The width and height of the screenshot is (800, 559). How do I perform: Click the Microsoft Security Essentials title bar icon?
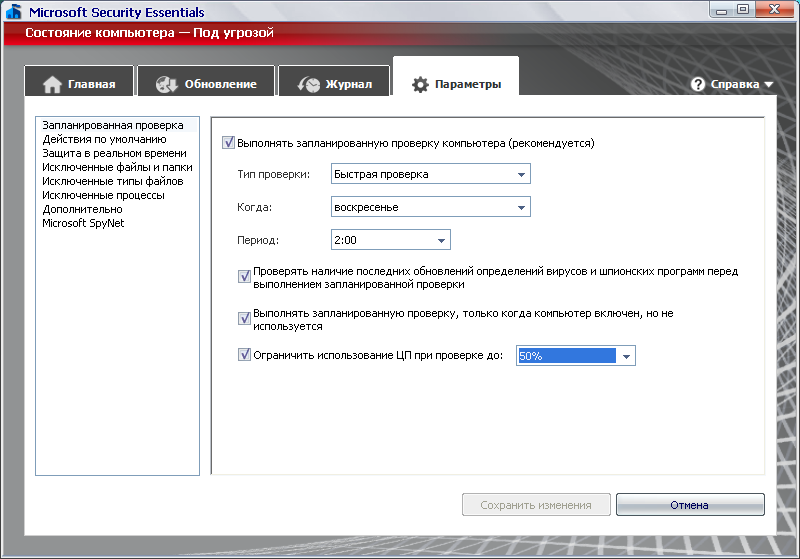click(x=14, y=13)
